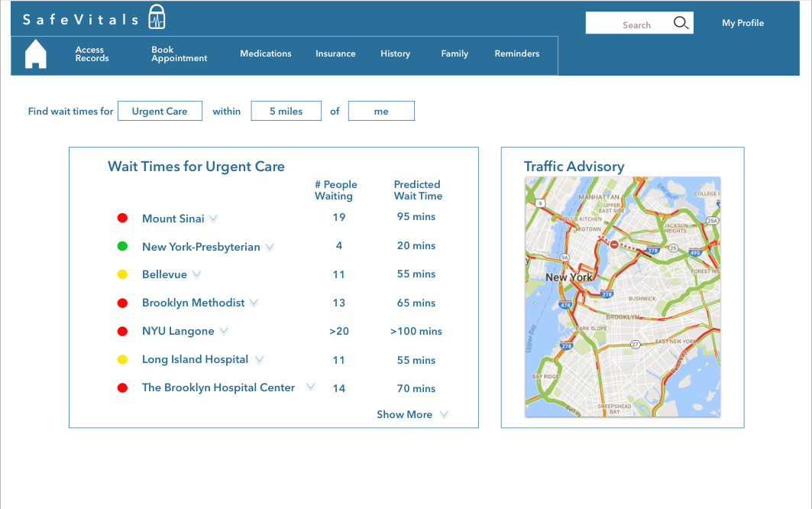Image resolution: width=812 pixels, height=509 pixels.
Task: Open the Access Records menu
Action: point(92,54)
